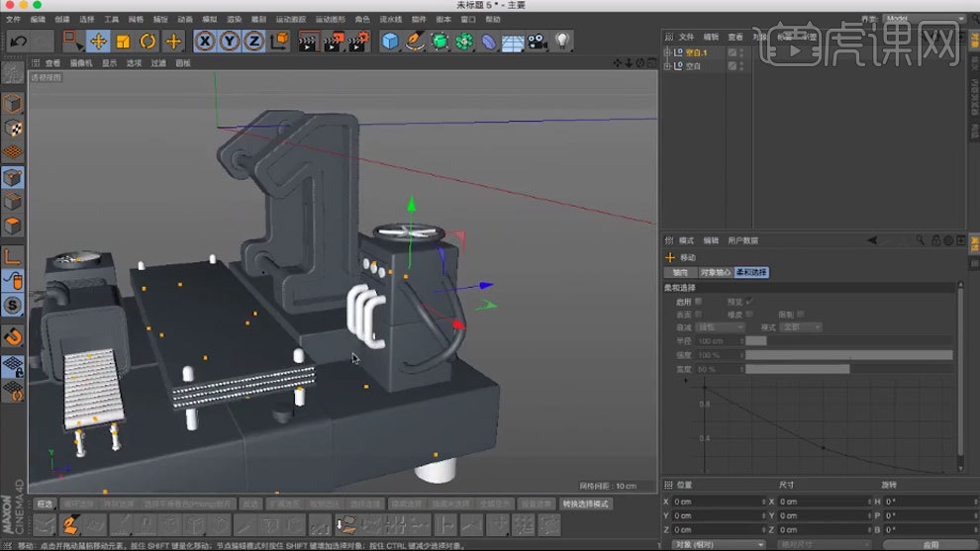
Task: Open the 衰减 falloff dropdown
Action: coord(722,327)
